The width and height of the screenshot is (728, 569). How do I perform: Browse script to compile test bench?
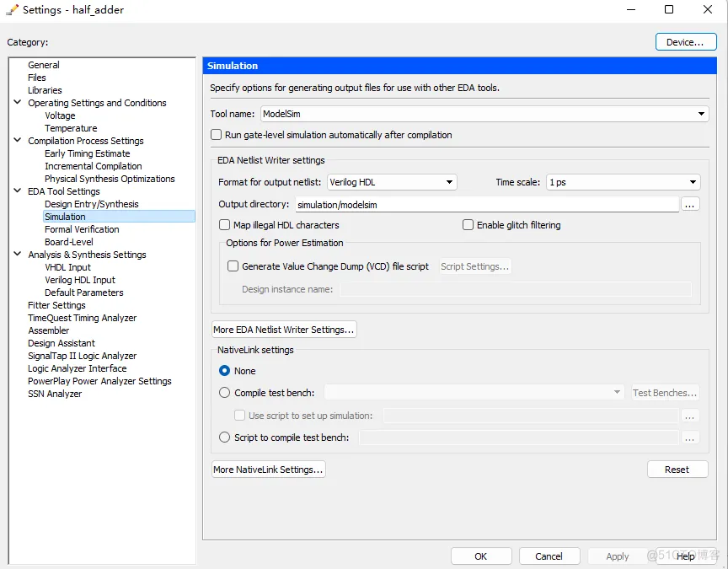tap(689, 437)
